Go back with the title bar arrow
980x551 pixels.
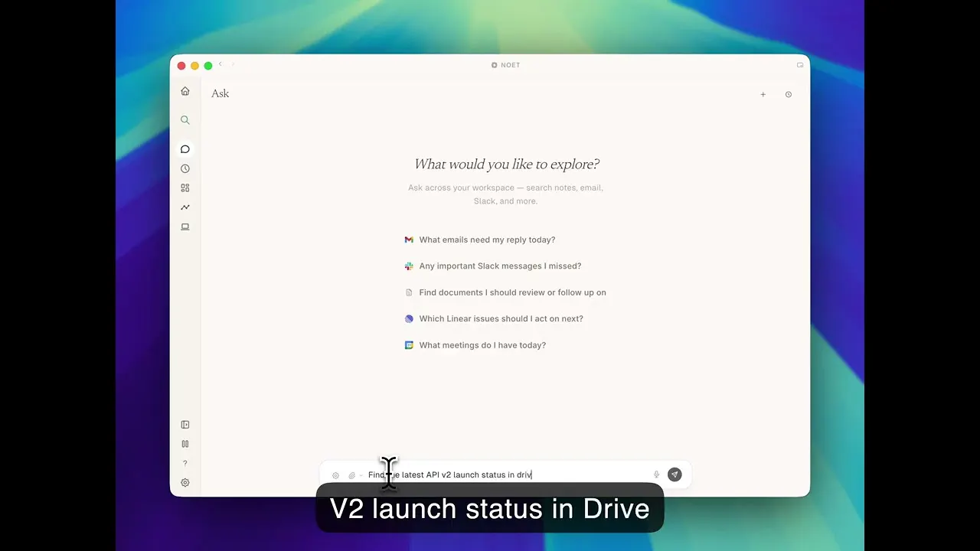220,64
